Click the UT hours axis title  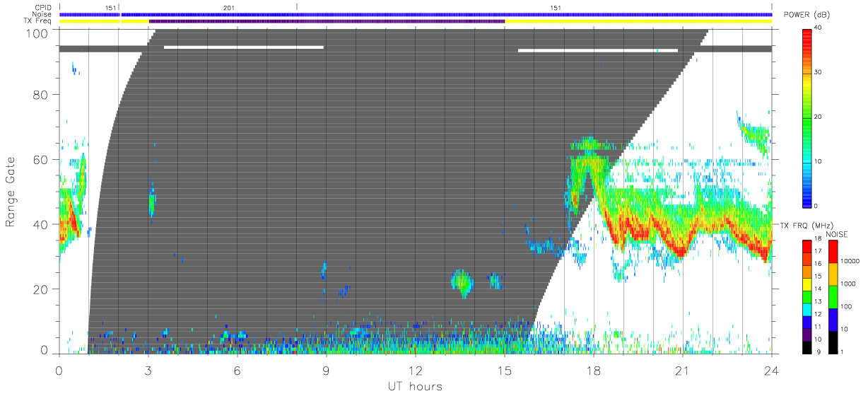click(415, 386)
